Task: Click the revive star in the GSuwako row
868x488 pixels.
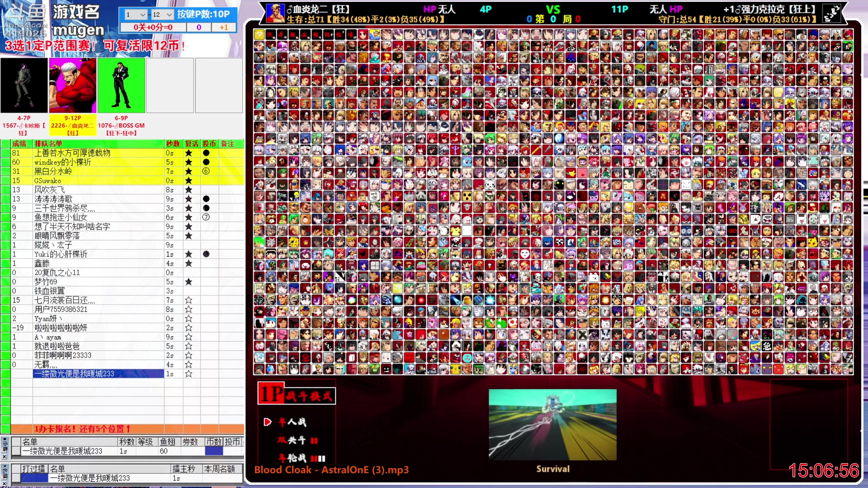Action: [189, 181]
